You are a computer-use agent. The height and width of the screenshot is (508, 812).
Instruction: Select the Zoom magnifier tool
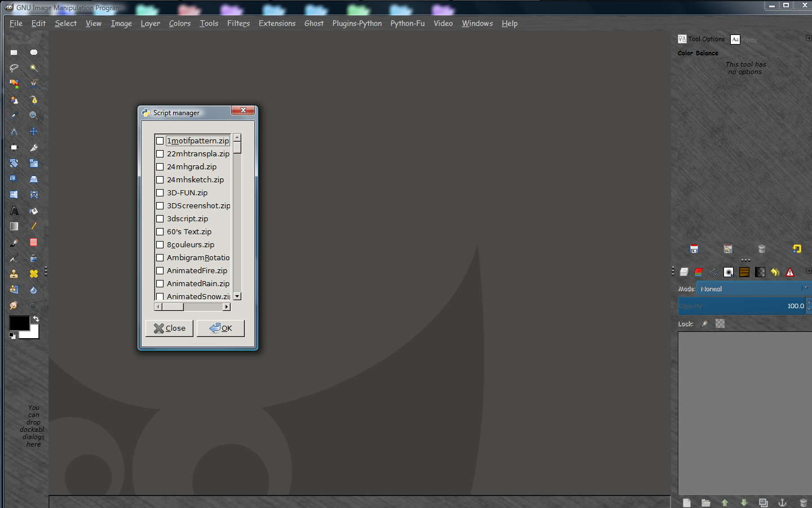[34, 116]
